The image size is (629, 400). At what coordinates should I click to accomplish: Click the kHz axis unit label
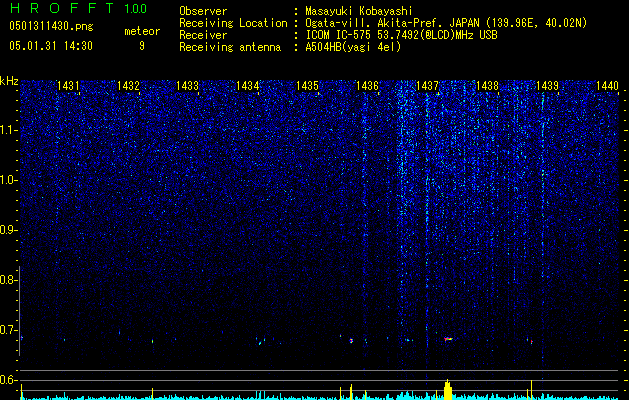point(9,81)
